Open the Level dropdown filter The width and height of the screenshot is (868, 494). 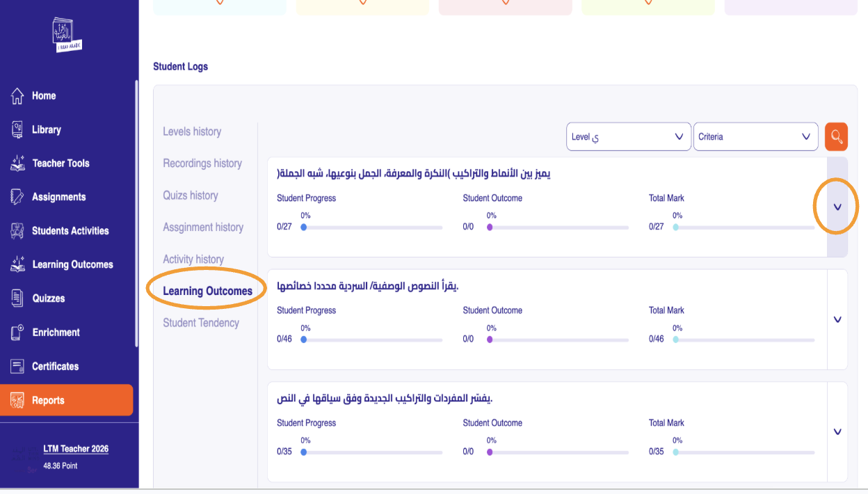[x=628, y=137]
